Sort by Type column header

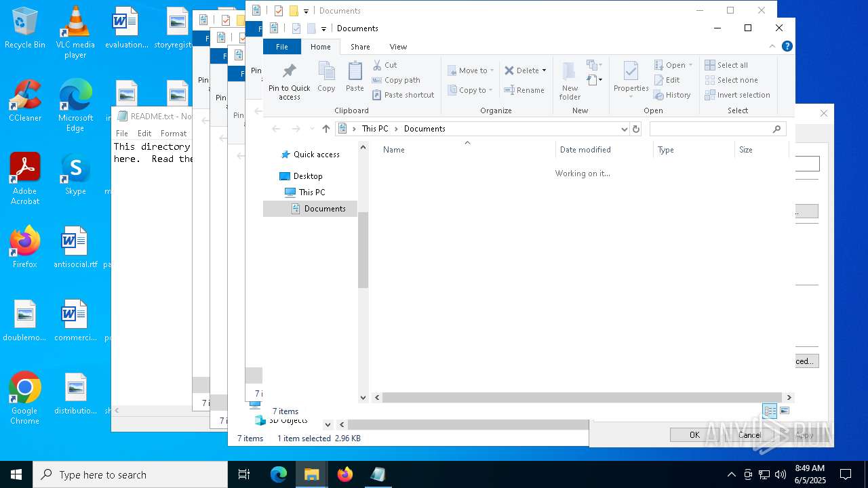pyautogui.click(x=666, y=150)
